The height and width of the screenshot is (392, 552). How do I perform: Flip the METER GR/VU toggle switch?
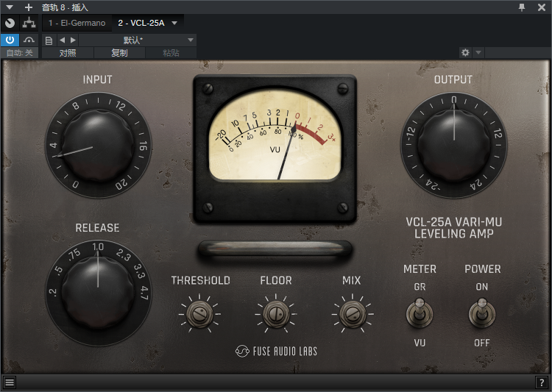tap(420, 313)
